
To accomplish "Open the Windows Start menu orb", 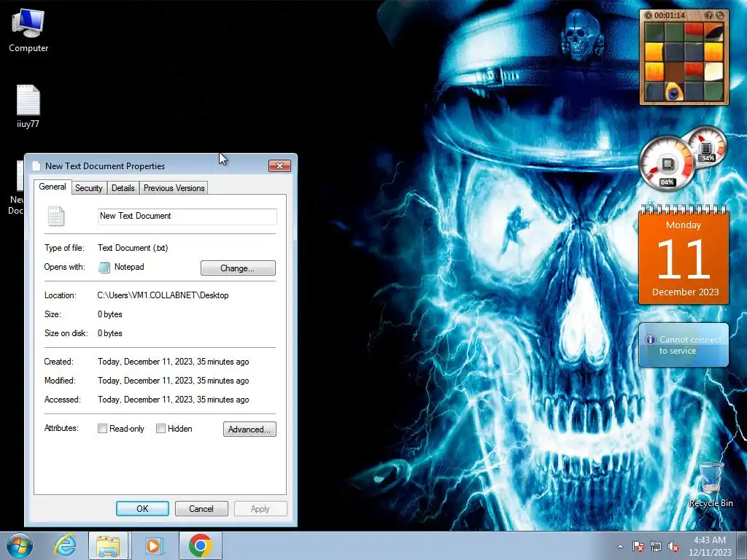I will pos(20,545).
